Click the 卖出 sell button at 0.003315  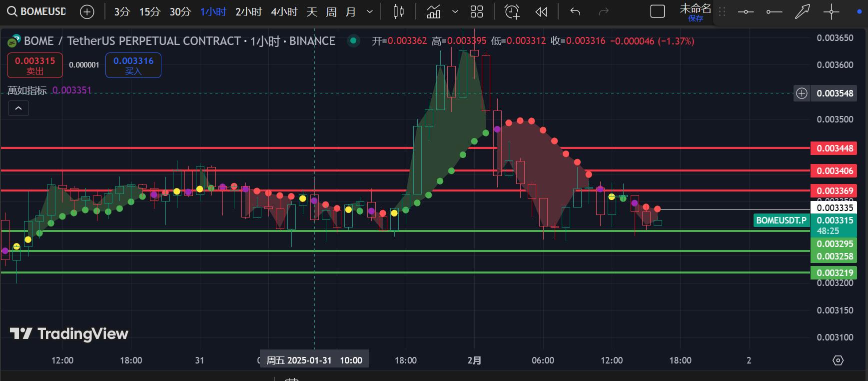click(x=35, y=65)
